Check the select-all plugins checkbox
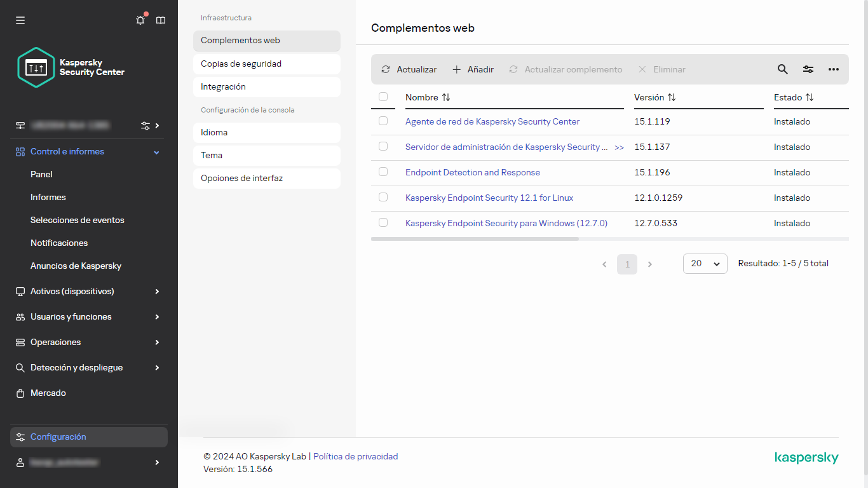Screen dimensions: 868x488 click(383, 95)
